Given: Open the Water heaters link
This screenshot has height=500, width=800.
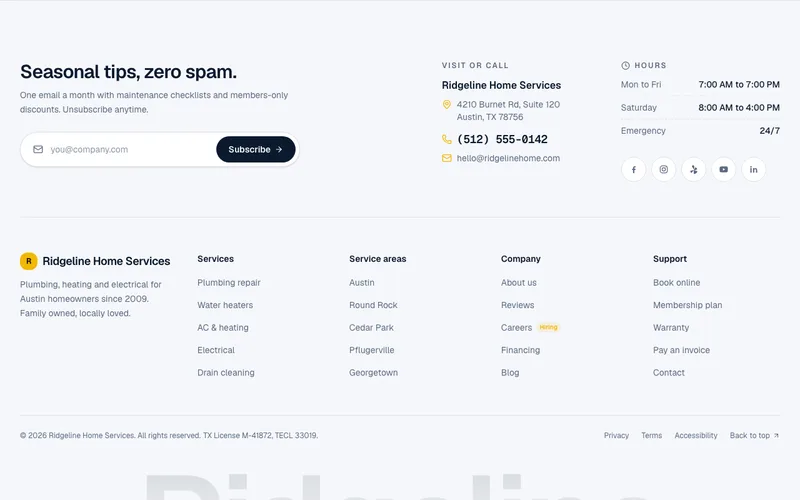Looking at the screenshot, I should point(225,305).
